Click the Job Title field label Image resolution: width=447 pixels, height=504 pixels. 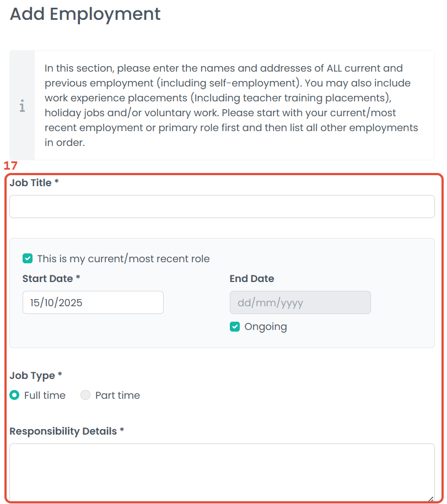pyautogui.click(x=31, y=183)
